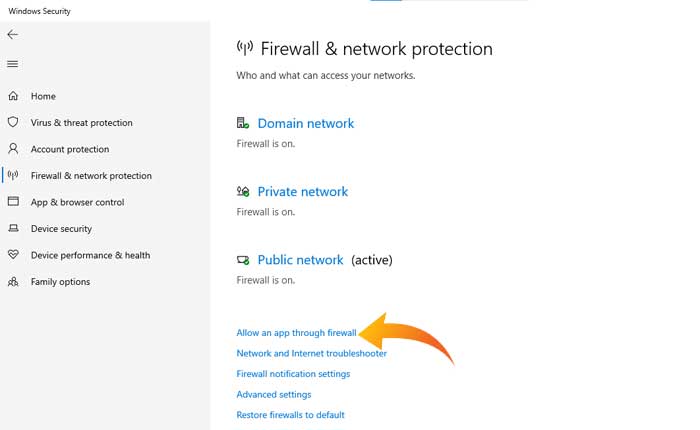
Task: Select Firewall & network protection in sidebar
Action: (x=91, y=176)
